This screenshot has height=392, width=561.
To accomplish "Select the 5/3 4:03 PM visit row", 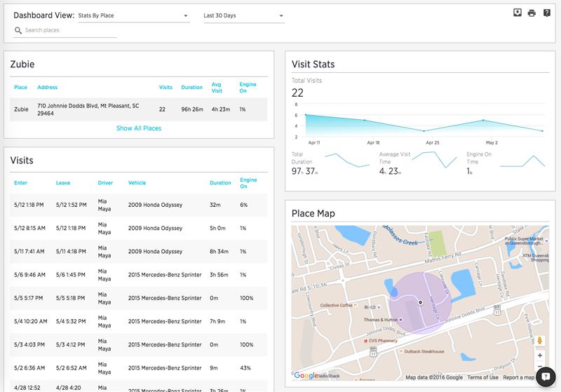I will (138, 344).
